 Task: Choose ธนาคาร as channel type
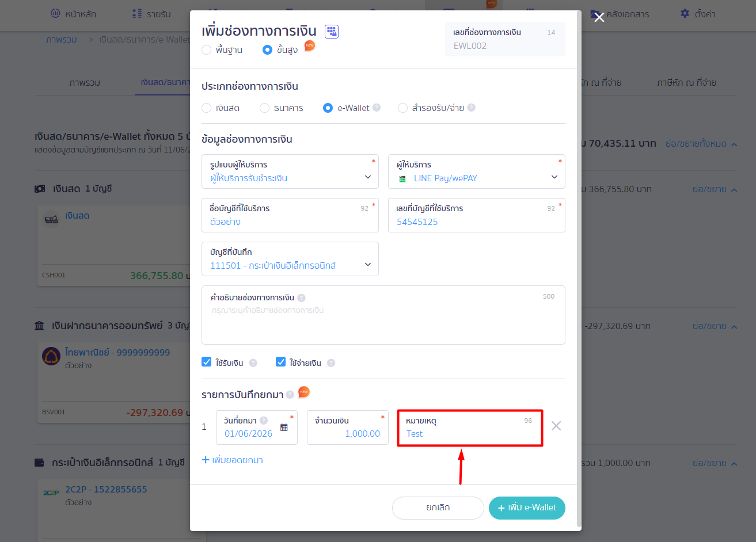(264, 108)
